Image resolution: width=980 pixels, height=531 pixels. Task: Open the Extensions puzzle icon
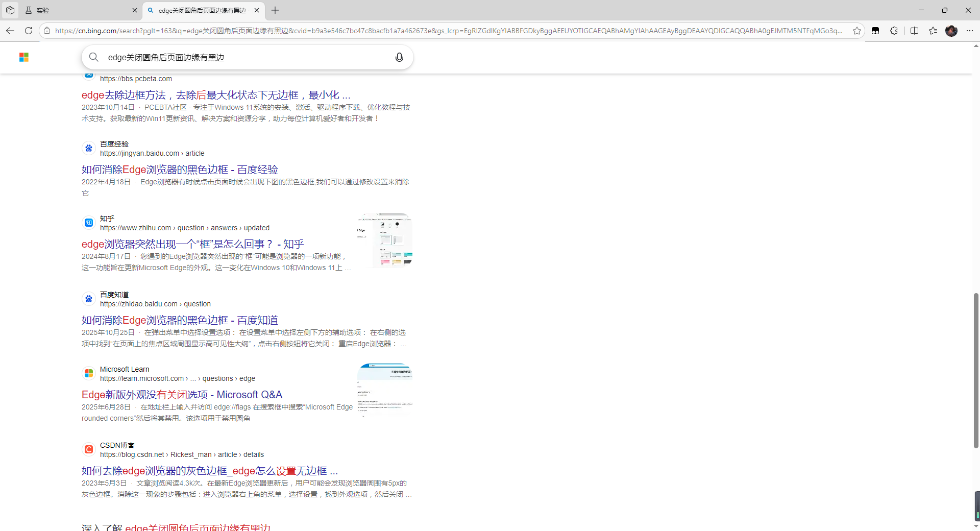tap(894, 31)
